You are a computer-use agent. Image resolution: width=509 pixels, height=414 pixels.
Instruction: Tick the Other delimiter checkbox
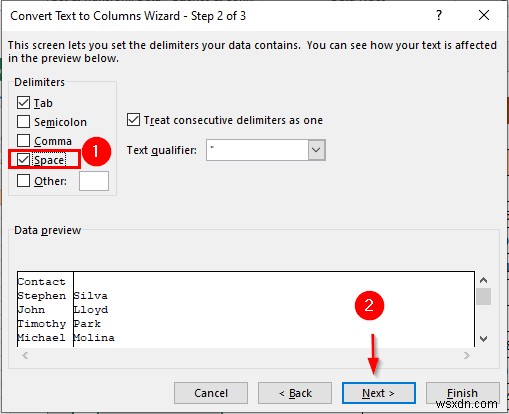(23, 181)
